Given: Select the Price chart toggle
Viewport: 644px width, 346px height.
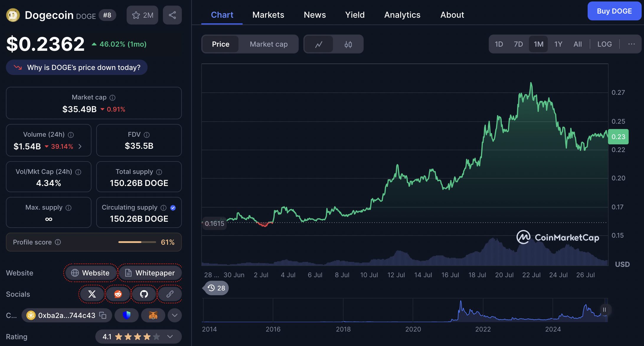Looking at the screenshot, I should tap(221, 44).
